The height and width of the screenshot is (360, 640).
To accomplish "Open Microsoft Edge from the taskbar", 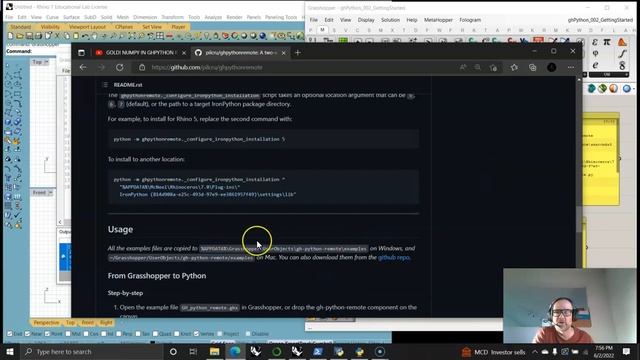I will coord(236,351).
